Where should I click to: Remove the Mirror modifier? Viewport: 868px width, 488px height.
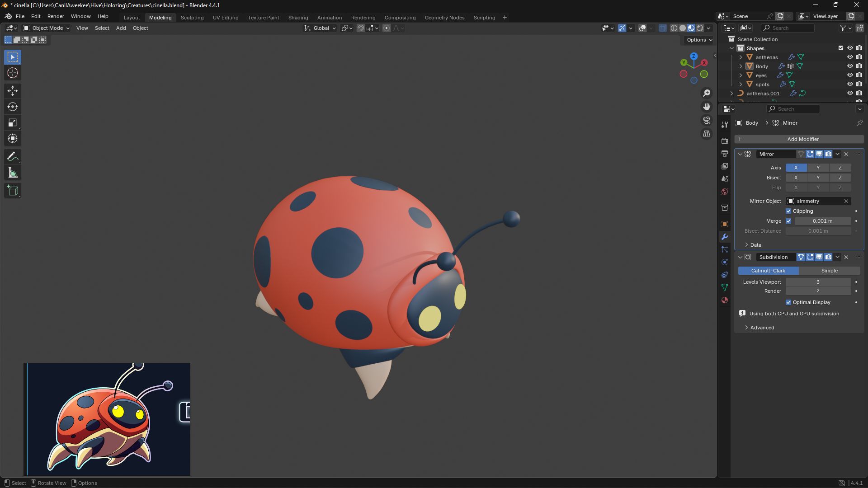point(847,154)
